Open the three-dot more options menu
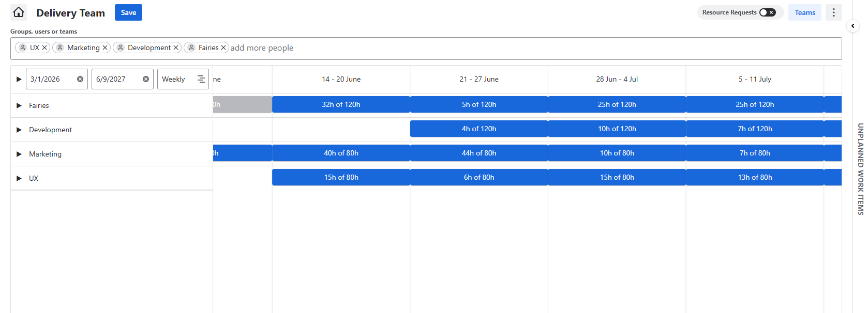 point(833,12)
